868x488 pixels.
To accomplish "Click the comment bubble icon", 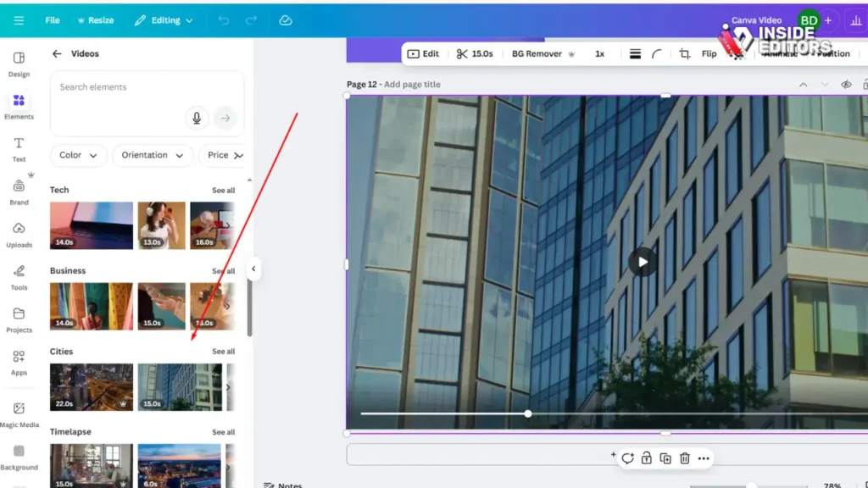I will [x=626, y=458].
